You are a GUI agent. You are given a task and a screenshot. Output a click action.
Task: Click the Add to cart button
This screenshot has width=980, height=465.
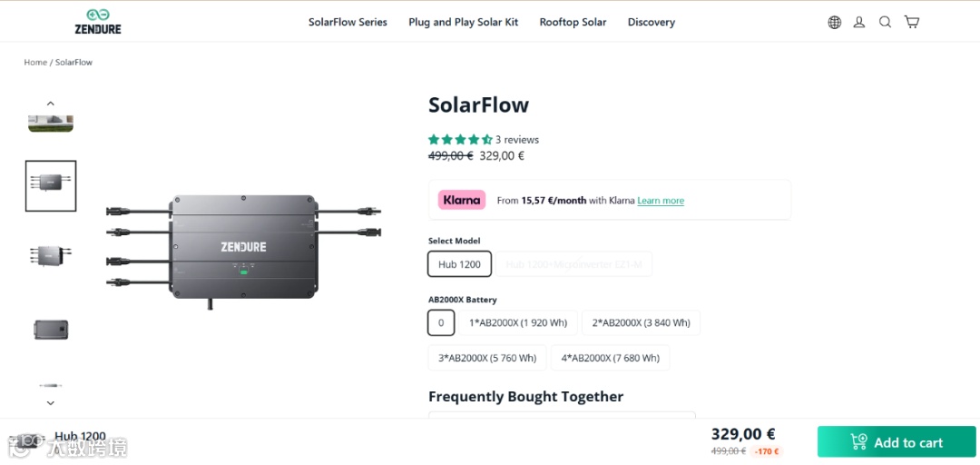coord(897,442)
